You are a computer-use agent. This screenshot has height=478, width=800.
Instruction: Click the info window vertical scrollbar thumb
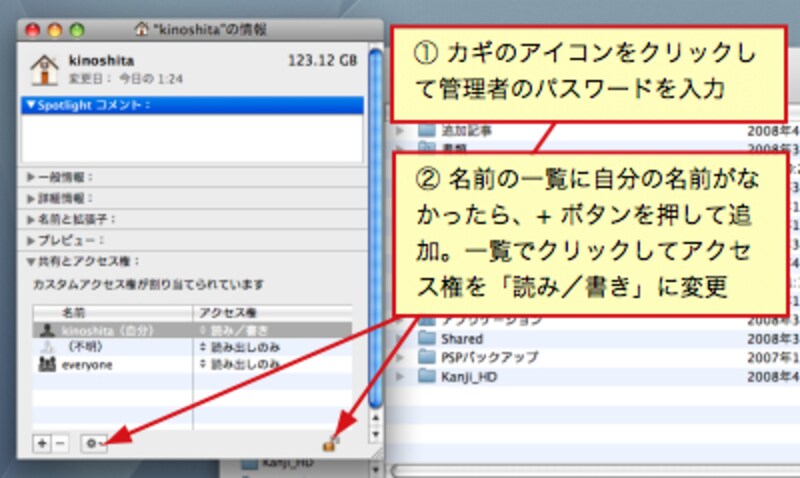(x=376, y=227)
